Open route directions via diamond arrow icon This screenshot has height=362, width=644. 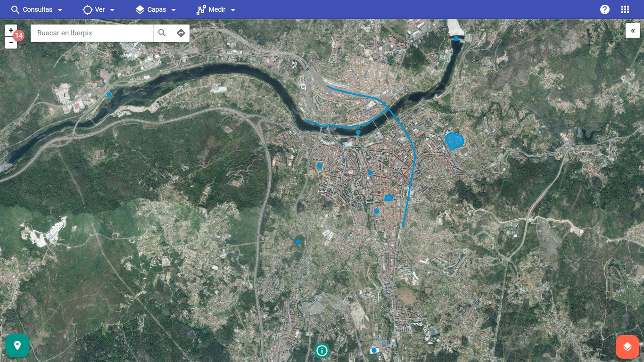click(x=181, y=33)
